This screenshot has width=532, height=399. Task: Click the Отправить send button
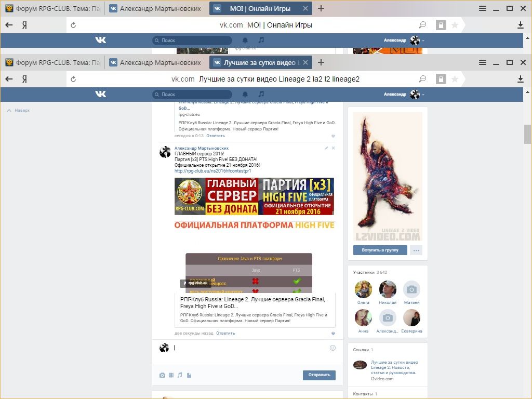coord(319,375)
